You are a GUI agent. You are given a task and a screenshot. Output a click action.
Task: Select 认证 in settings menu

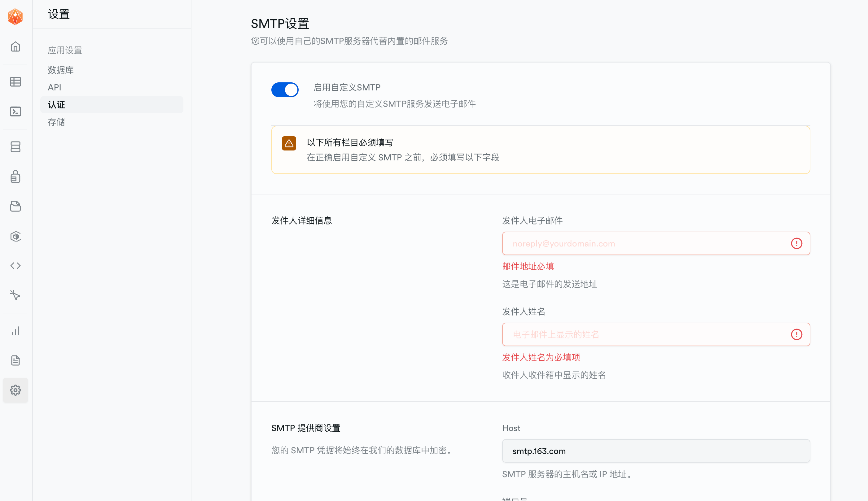pos(112,105)
